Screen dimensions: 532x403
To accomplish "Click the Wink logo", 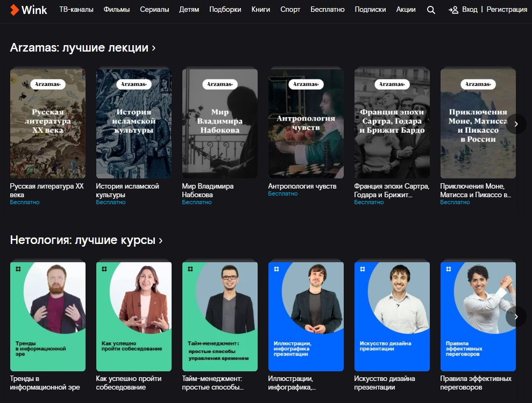I will (x=29, y=10).
